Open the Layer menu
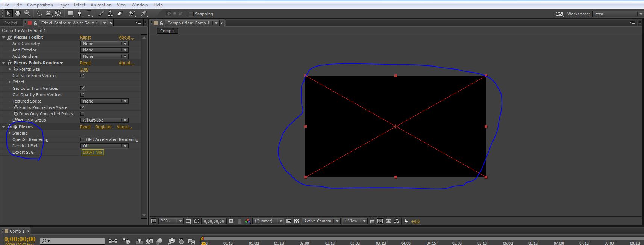Viewport: 644px width, 245px height. click(x=64, y=5)
